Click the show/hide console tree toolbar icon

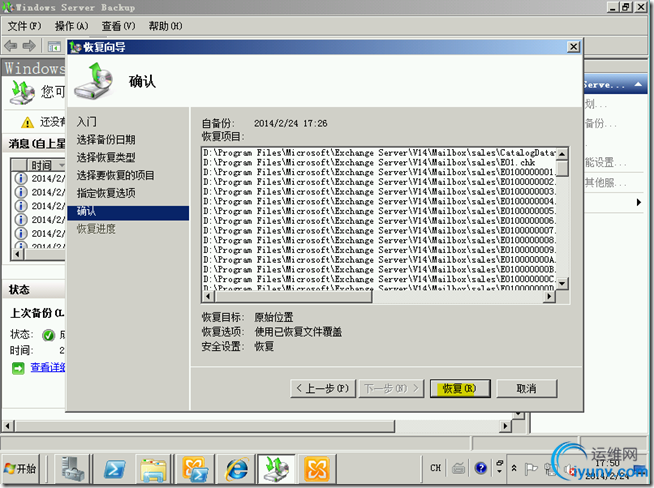tap(54, 46)
